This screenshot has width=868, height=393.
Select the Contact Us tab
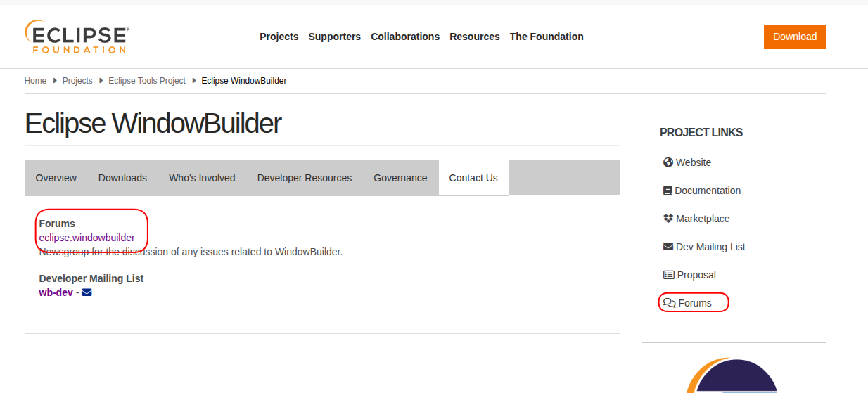tap(473, 178)
